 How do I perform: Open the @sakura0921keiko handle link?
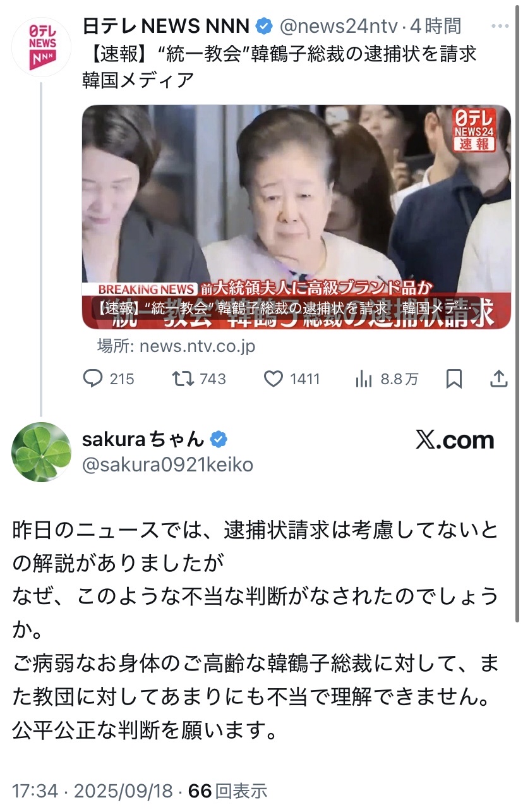168,465
